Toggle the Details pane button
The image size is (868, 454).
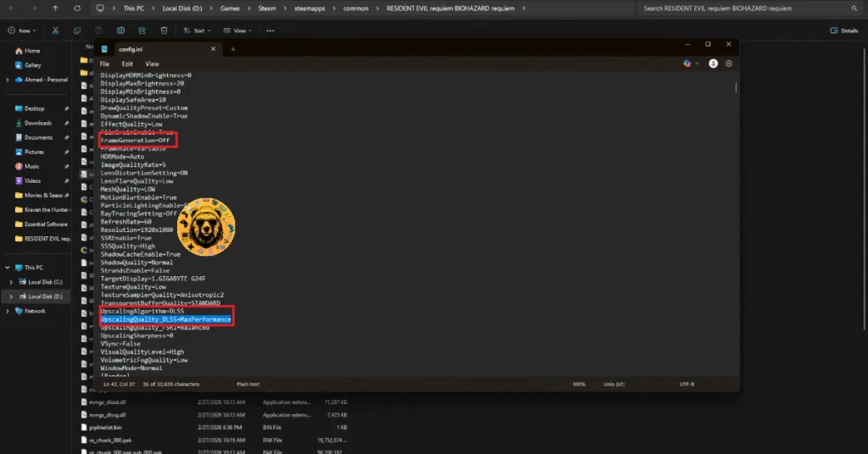[843, 30]
